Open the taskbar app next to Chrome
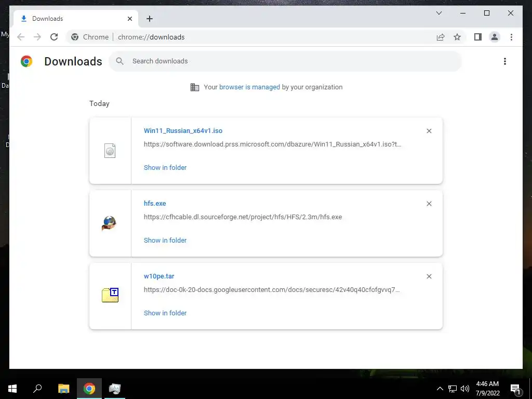This screenshot has height=399, width=532. [x=115, y=389]
